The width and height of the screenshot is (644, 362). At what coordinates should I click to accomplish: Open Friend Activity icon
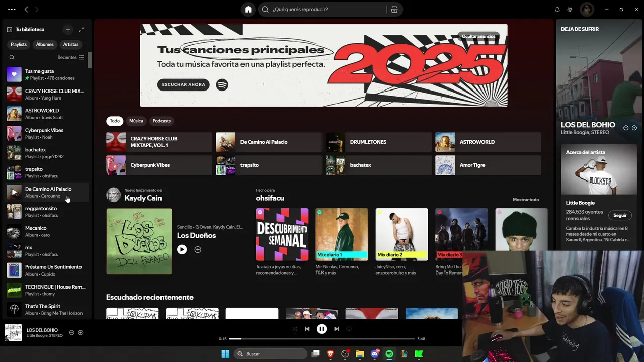pos(570,9)
